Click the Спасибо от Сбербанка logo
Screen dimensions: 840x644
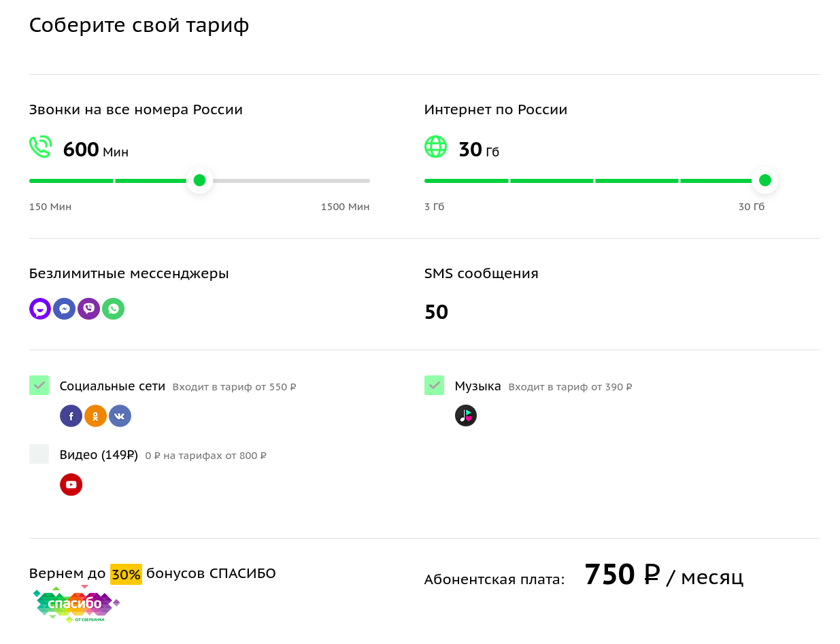pos(76,604)
